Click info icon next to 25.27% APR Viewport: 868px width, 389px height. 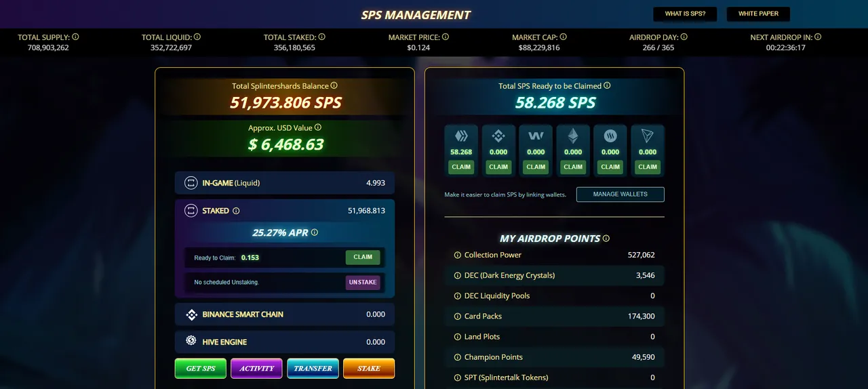[x=314, y=232]
